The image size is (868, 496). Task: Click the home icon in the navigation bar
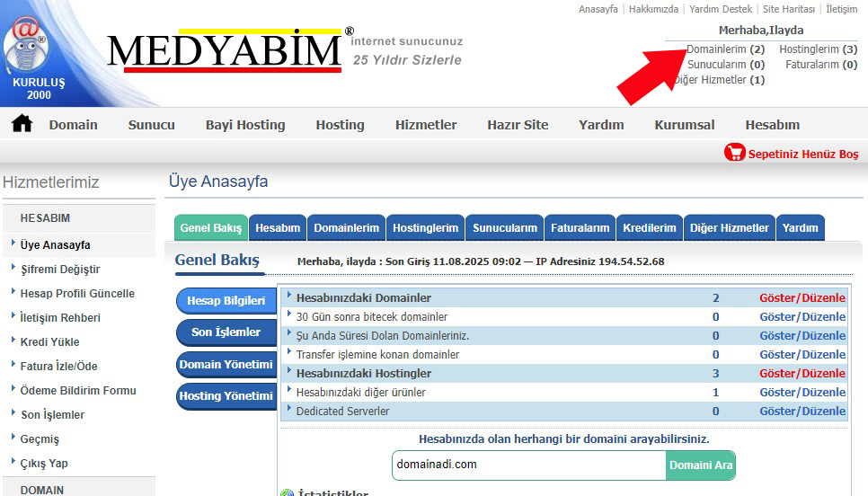(22, 123)
